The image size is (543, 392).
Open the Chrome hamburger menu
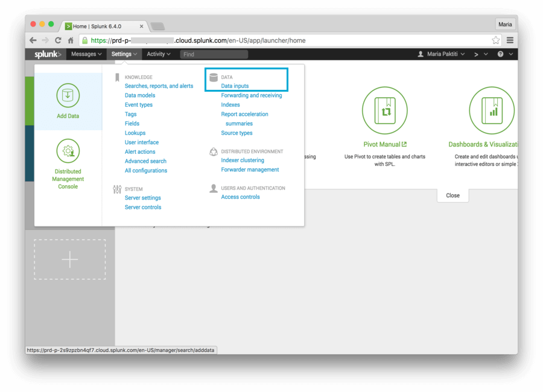click(x=510, y=40)
